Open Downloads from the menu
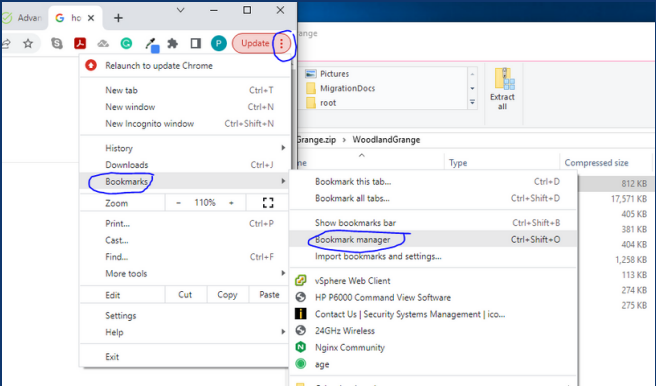The image size is (656, 386). [x=184, y=165]
